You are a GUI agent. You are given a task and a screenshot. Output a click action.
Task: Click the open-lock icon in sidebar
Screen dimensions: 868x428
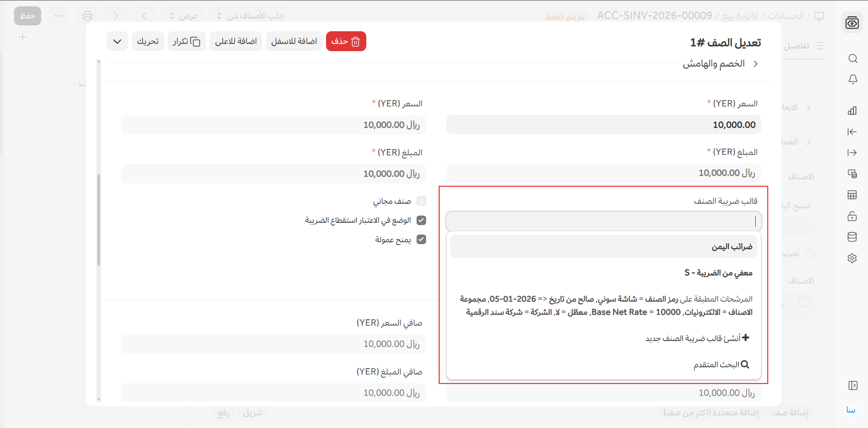pyautogui.click(x=852, y=216)
